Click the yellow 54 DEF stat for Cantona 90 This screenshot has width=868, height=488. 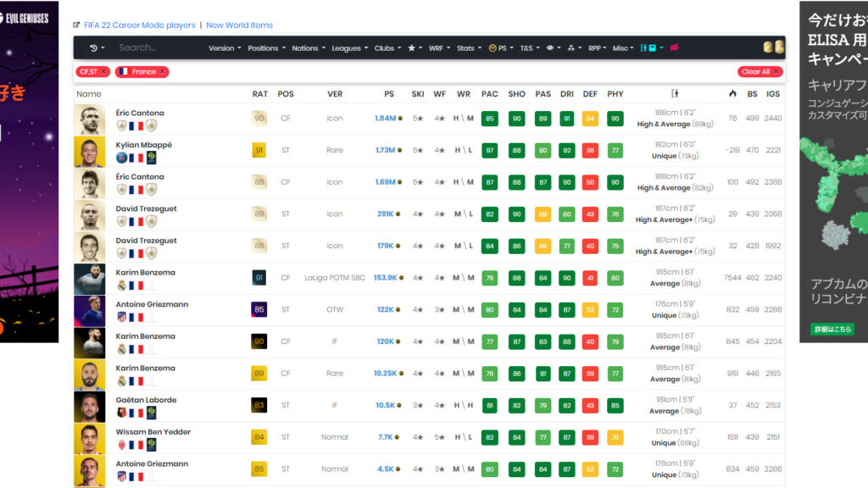point(590,119)
